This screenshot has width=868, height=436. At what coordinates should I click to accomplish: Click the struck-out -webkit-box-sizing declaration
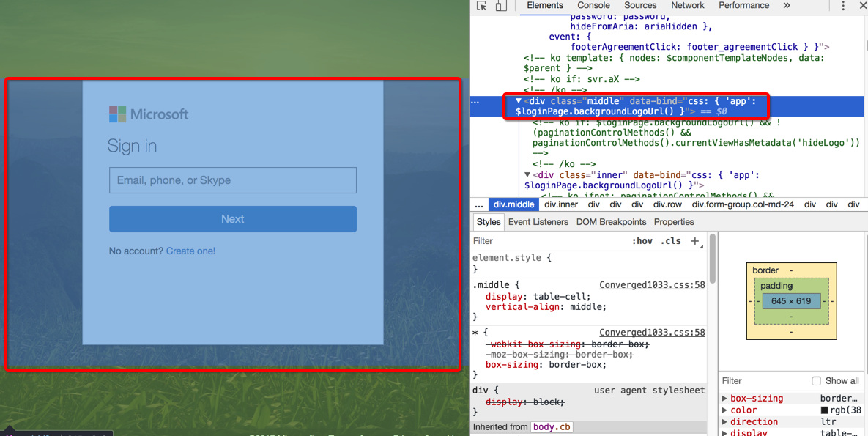(x=566, y=344)
